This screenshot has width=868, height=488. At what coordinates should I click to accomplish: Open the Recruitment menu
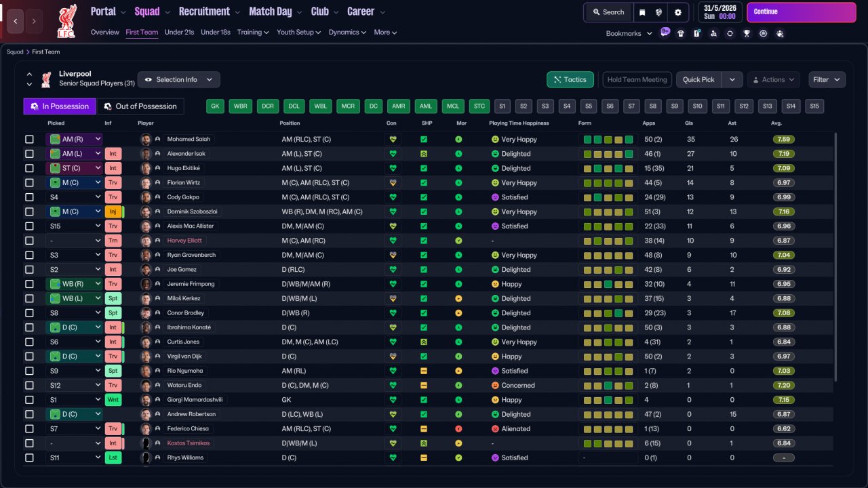tap(210, 12)
